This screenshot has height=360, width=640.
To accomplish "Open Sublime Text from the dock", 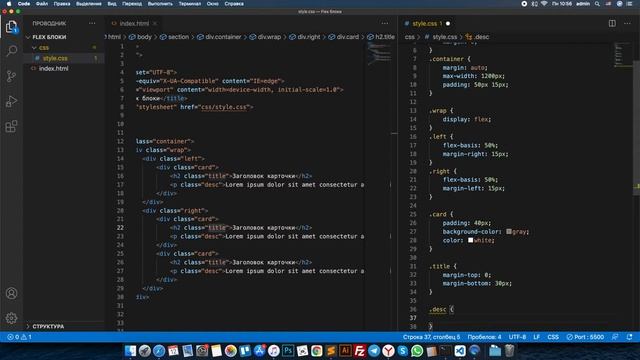I will pyautogui.click(x=331, y=351).
